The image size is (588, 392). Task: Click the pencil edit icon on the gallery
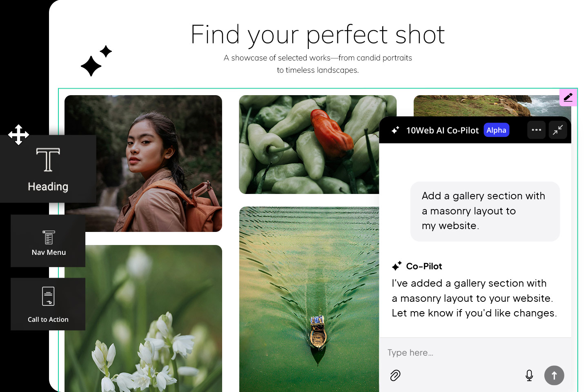tap(568, 97)
